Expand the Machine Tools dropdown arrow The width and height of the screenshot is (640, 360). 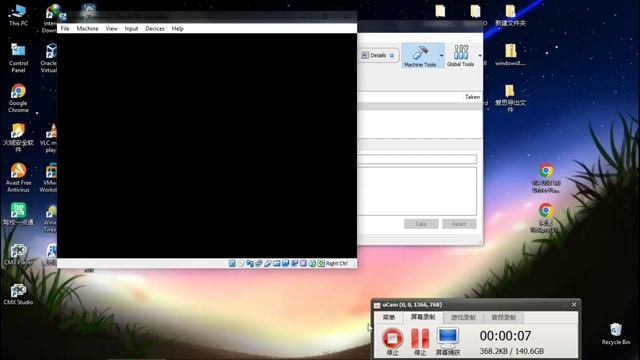pyautogui.click(x=441, y=56)
